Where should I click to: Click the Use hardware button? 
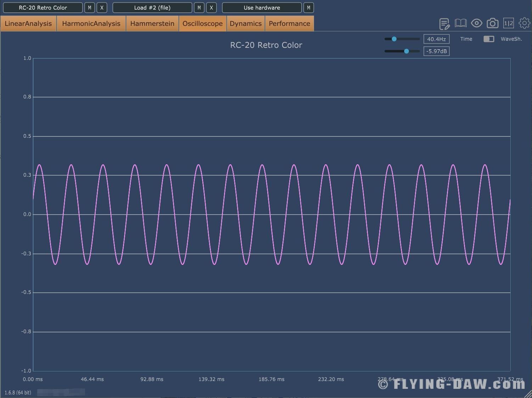[x=262, y=7]
